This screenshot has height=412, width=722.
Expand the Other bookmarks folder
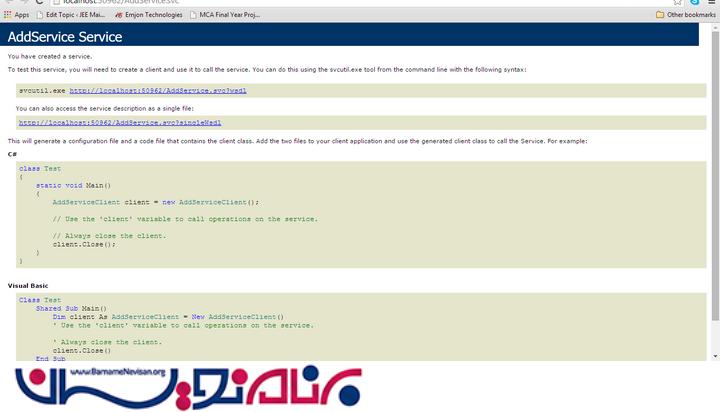click(686, 15)
